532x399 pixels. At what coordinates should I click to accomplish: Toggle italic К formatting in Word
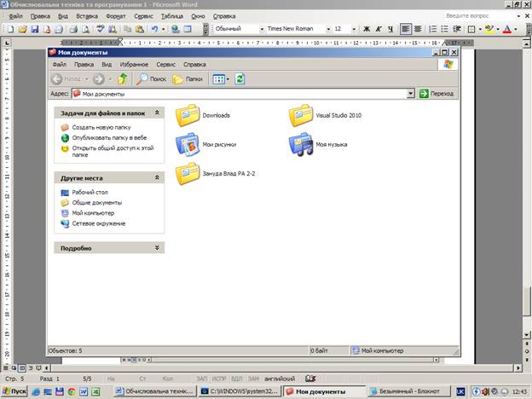tap(379, 29)
